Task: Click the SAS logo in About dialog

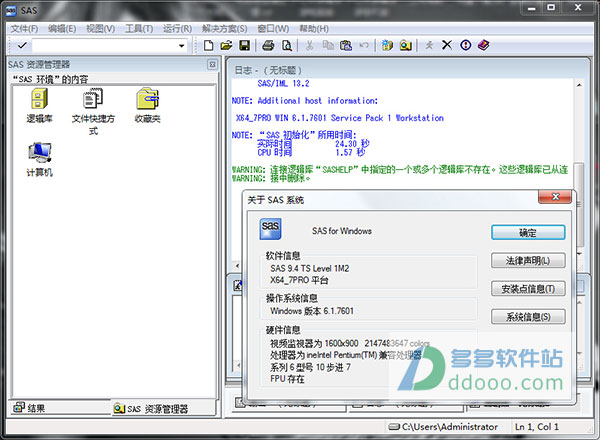Action: [270, 229]
